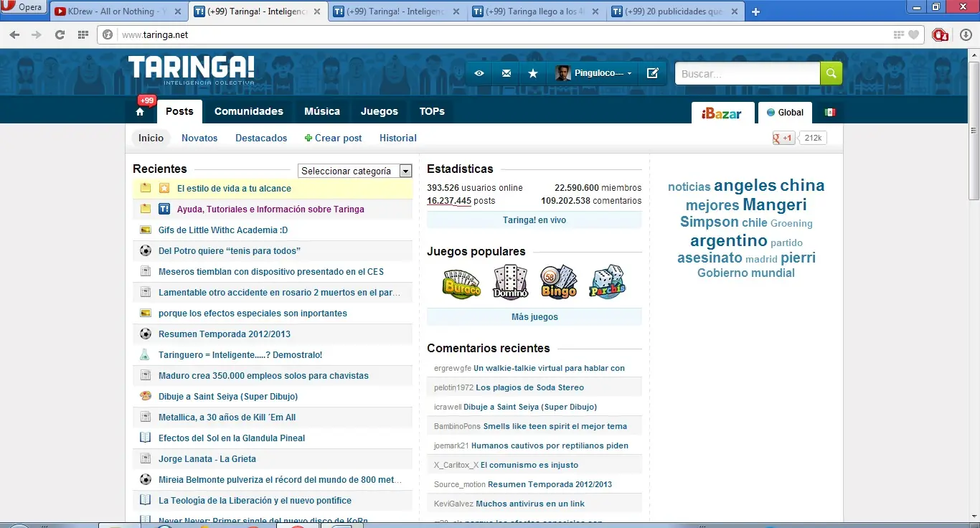This screenshot has height=528, width=980.
Task: Click the Taringa! home logo
Action: (x=191, y=70)
